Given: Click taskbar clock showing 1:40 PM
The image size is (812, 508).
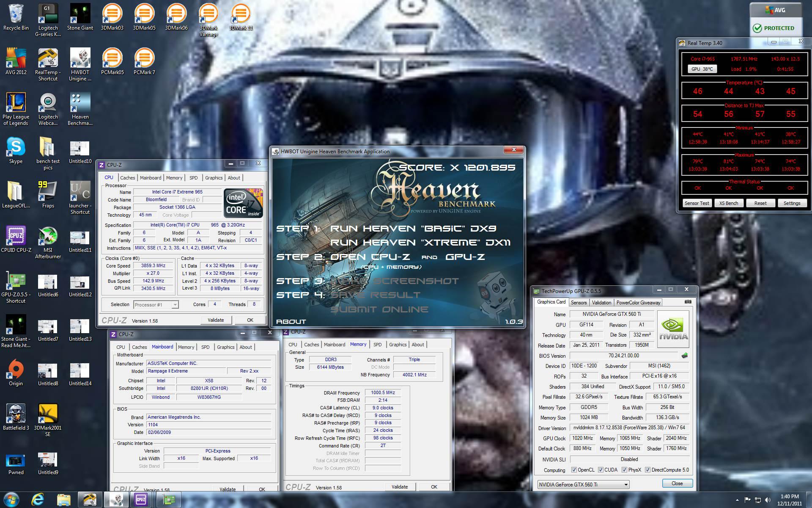Looking at the screenshot, I should (789, 500).
